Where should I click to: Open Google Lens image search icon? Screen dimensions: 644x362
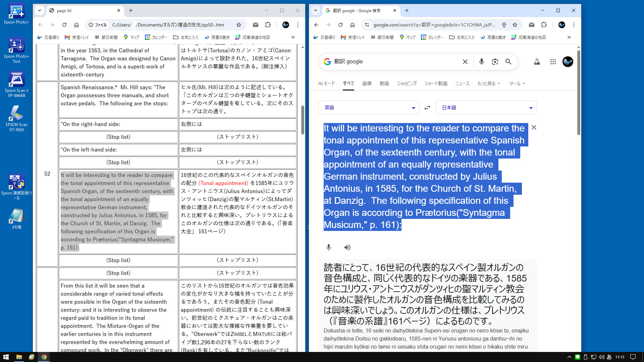[x=495, y=62]
